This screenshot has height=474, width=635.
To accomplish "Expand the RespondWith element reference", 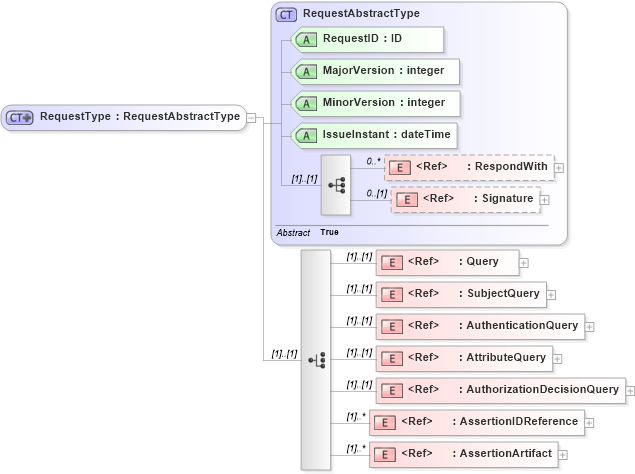I will [x=559, y=168].
